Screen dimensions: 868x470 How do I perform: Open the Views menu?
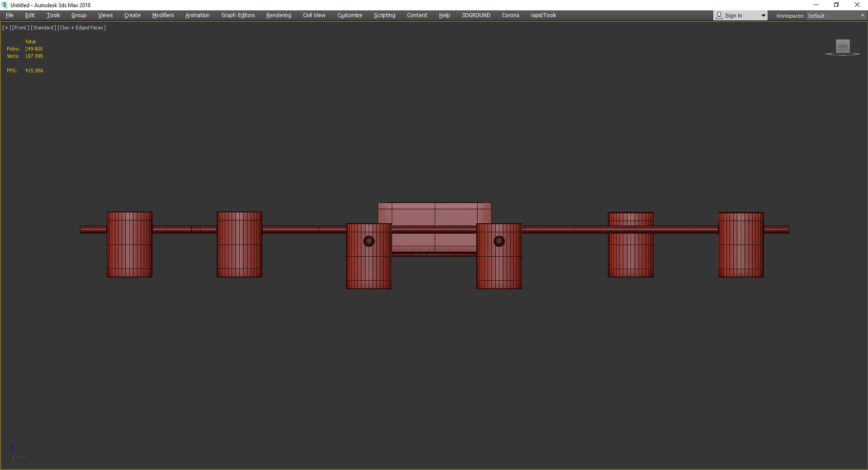(105, 15)
